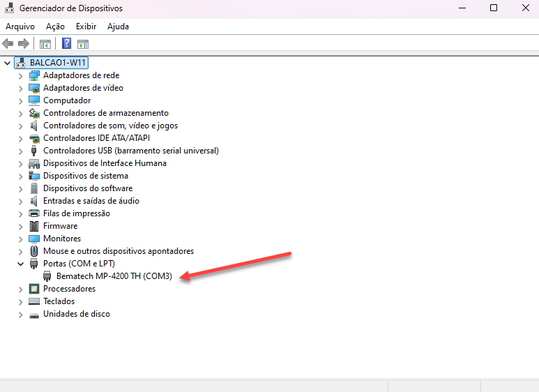Expand the Firmware category chevron
Screen dimensions: 539x392
coord(21,227)
